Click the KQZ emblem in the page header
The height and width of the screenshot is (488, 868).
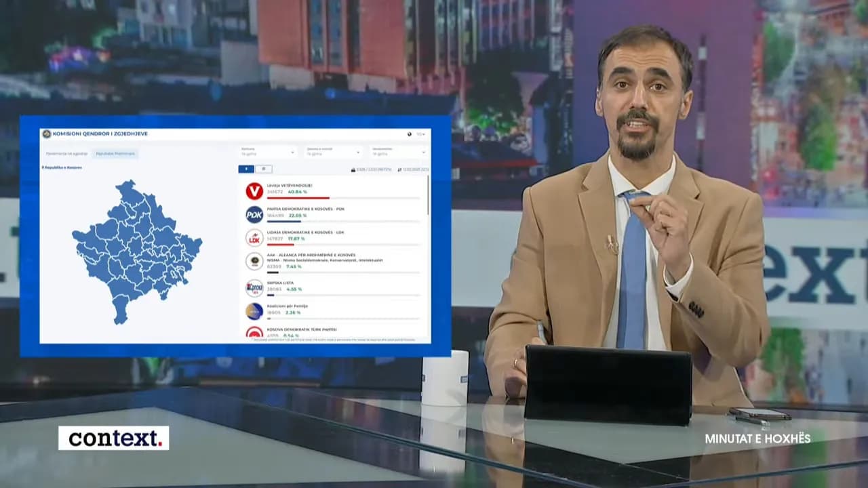point(47,134)
